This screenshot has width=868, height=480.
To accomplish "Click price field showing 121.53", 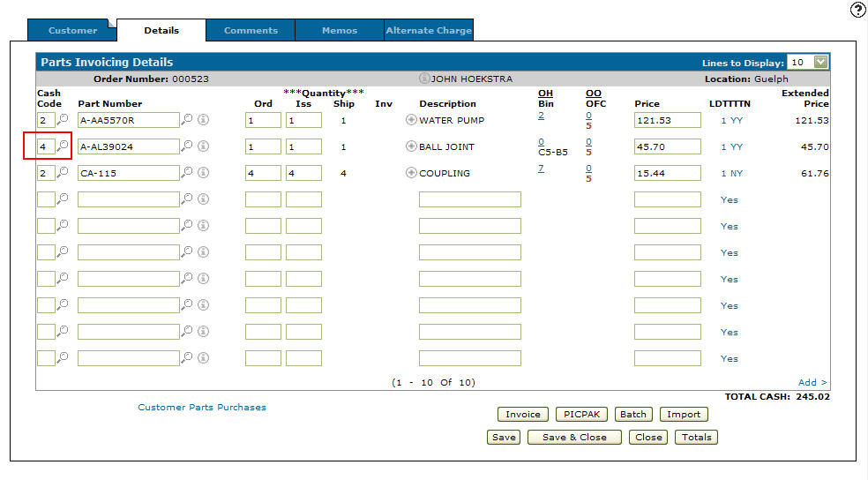I will click(668, 120).
